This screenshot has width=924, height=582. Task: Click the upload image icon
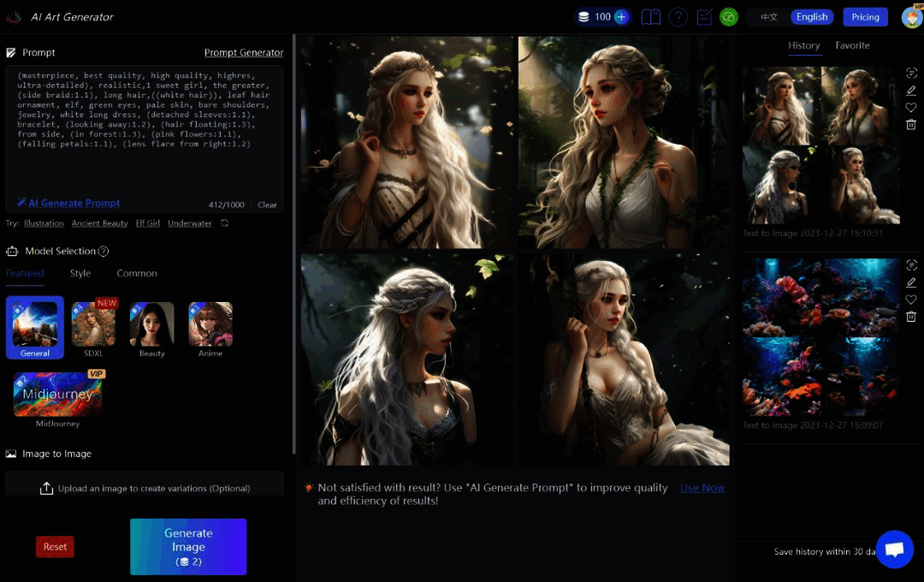[x=46, y=488]
